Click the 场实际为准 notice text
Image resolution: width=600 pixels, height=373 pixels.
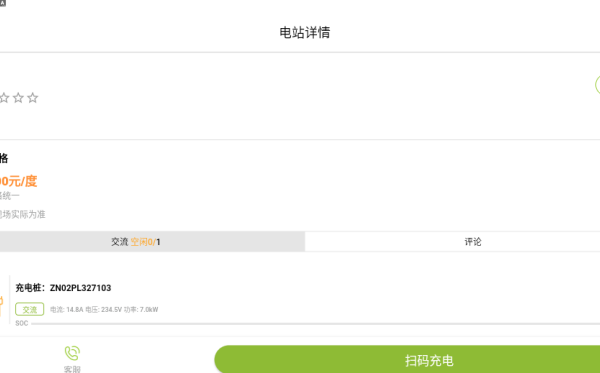point(23,214)
